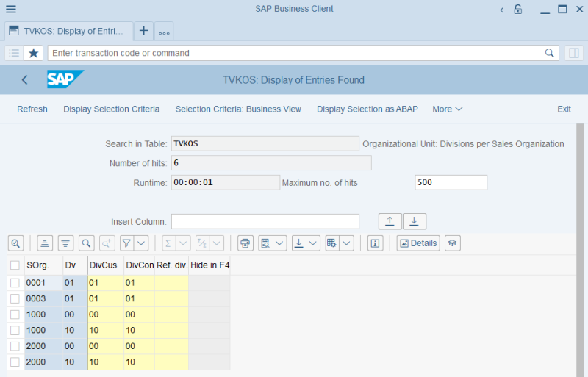Sort table in descending order
The height and width of the screenshot is (377, 588).
(65, 243)
